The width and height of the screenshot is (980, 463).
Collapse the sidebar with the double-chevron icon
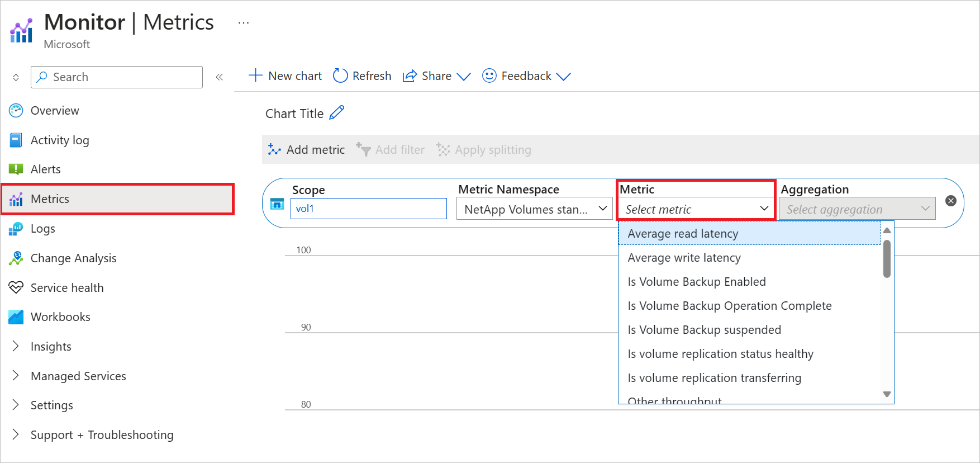220,77
